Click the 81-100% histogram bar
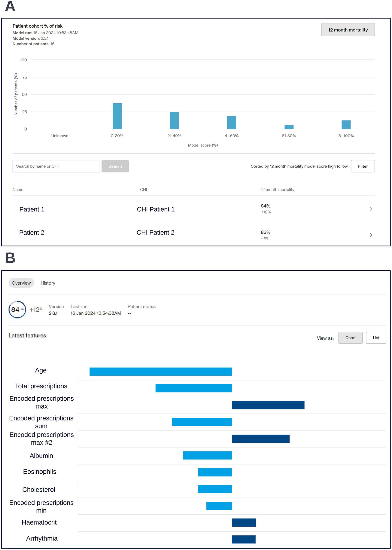The width and height of the screenshot is (392, 550). [x=346, y=125]
